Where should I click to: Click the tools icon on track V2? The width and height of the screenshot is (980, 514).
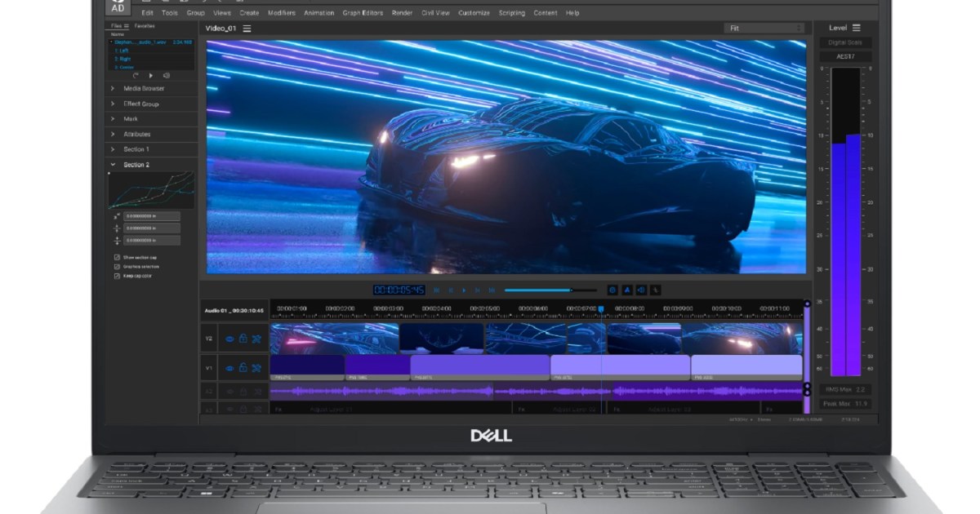[256, 339]
